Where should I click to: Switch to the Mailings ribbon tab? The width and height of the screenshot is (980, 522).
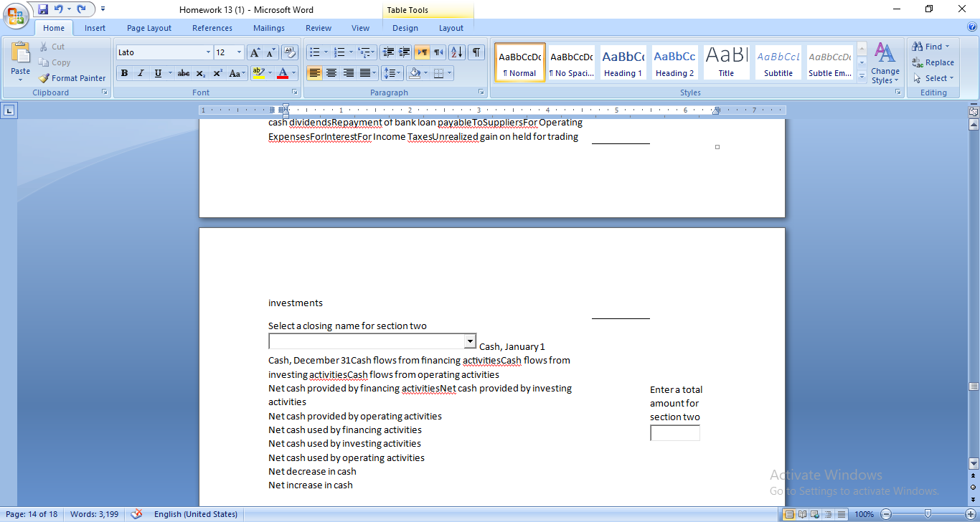click(268, 28)
